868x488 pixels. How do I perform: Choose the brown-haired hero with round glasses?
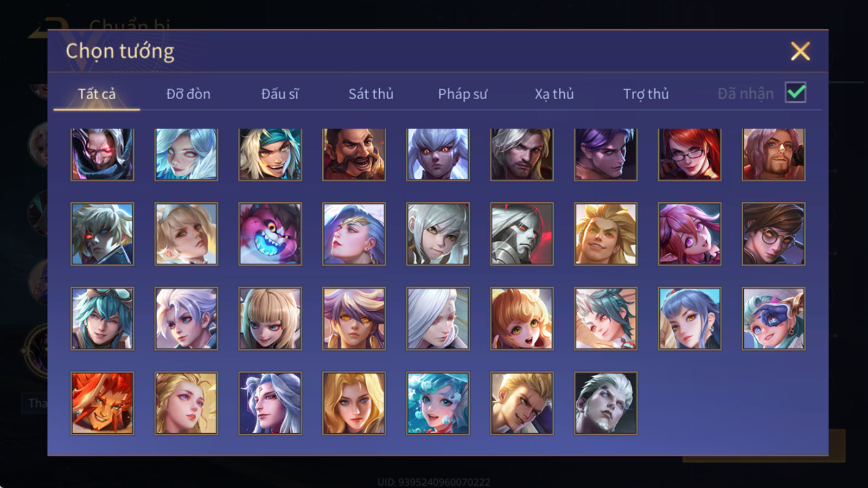pos(774,234)
